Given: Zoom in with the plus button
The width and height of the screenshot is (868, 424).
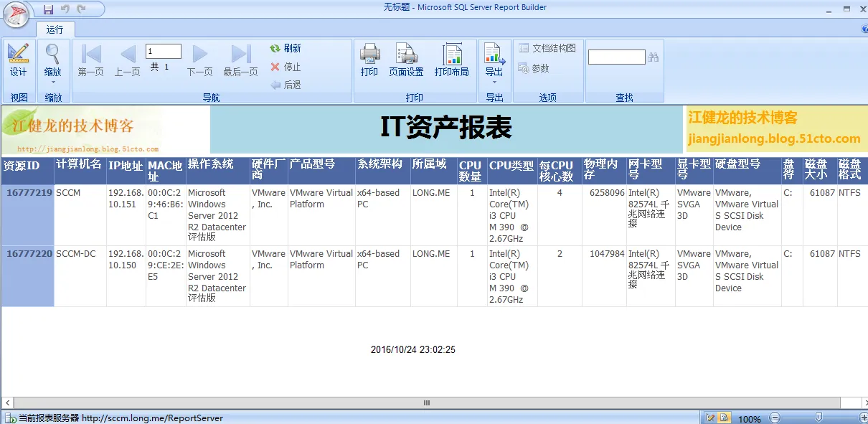Looking at the screenshot, I should pos(863,418).
